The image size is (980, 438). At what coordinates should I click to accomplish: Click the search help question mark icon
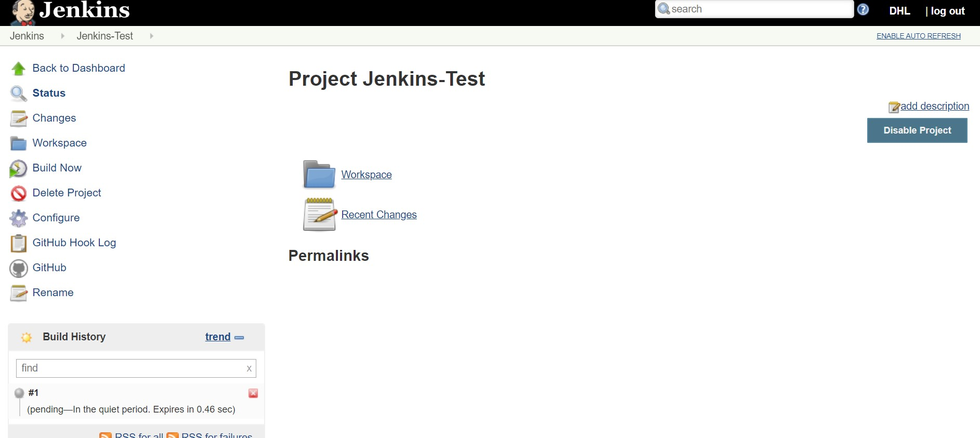(x=863, y=9)
